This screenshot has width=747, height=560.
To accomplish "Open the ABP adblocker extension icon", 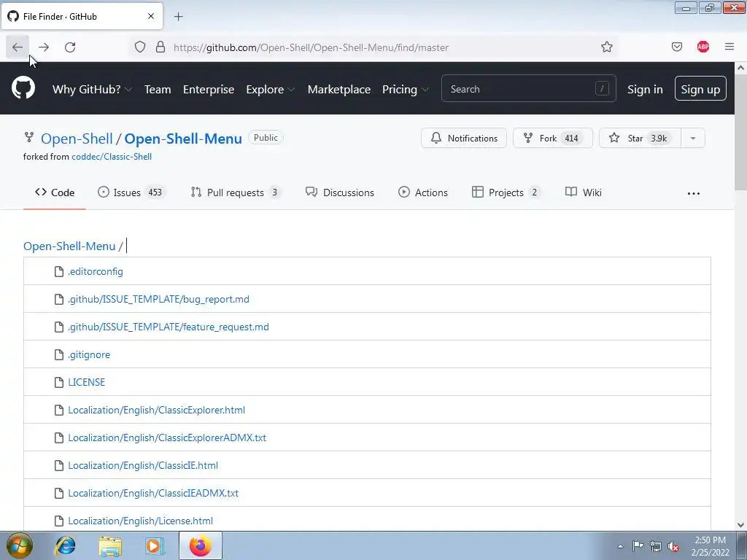I will tap(703, 47).
